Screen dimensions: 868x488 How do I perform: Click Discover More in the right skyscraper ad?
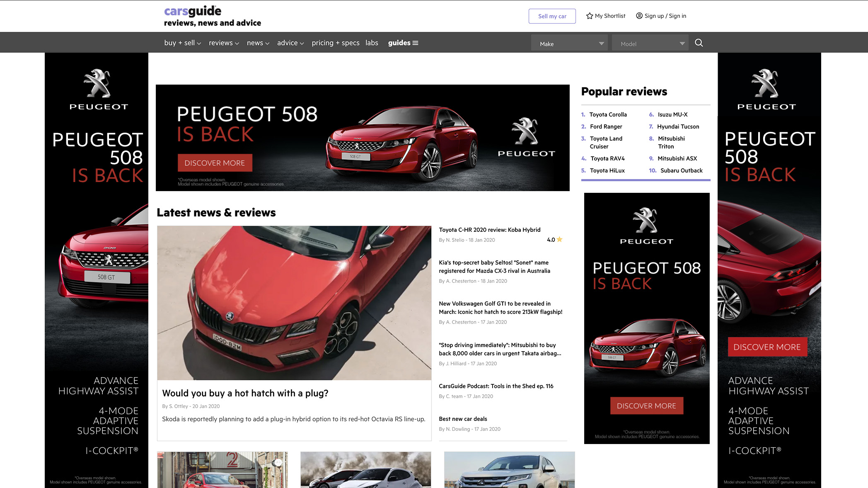(767, 347)
